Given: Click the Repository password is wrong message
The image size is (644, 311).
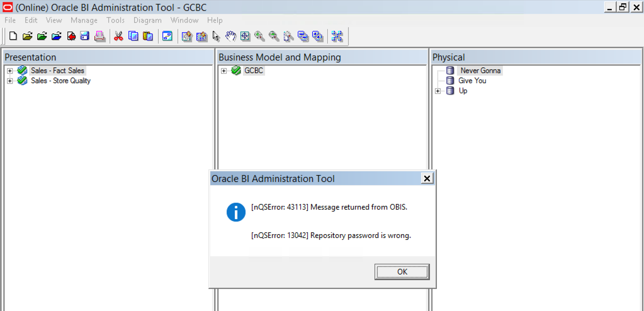Looking at the screenshot, I should (330, 236).
